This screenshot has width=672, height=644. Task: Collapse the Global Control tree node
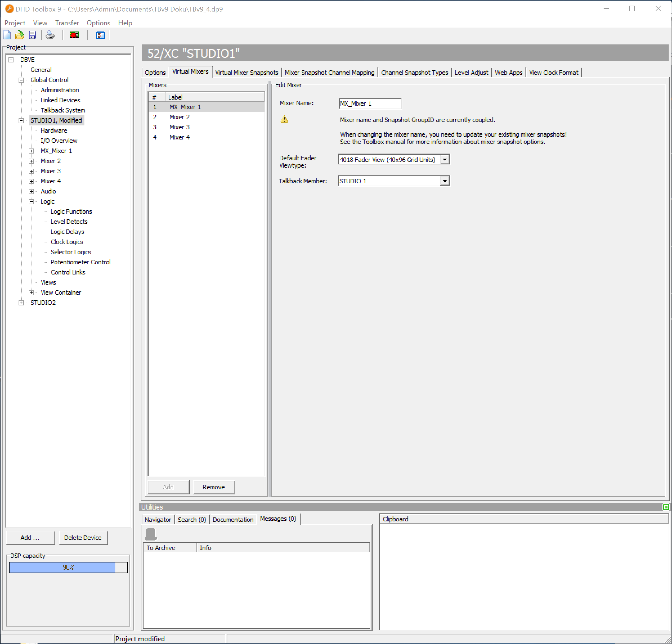(21, 80)
